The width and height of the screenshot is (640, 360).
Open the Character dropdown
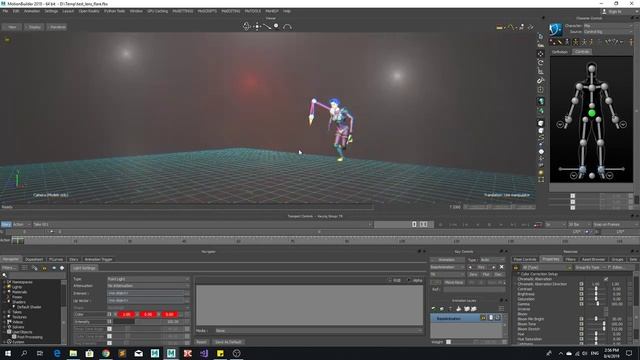pyautogui.click(x=608, y=26)
